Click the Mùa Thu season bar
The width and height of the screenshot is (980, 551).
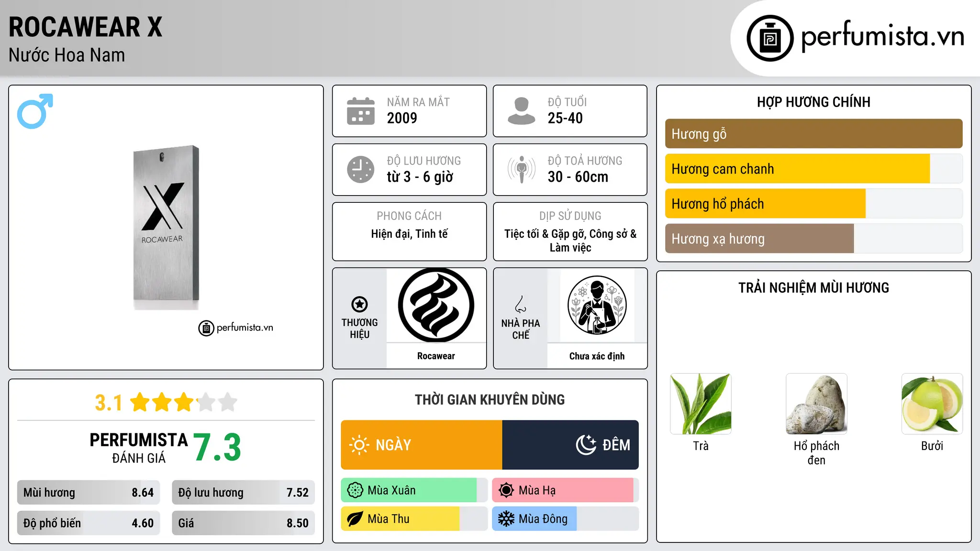click(x=414, y=519)
